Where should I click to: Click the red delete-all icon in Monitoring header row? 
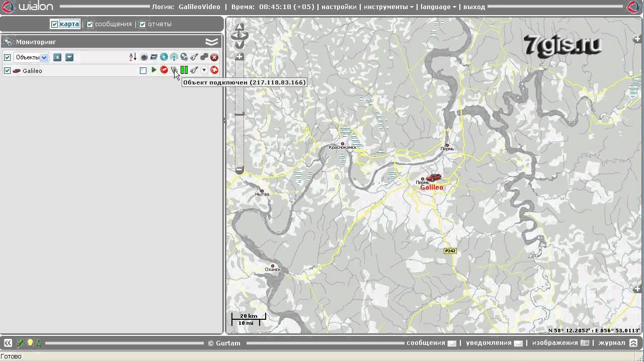tap(214, 57)
